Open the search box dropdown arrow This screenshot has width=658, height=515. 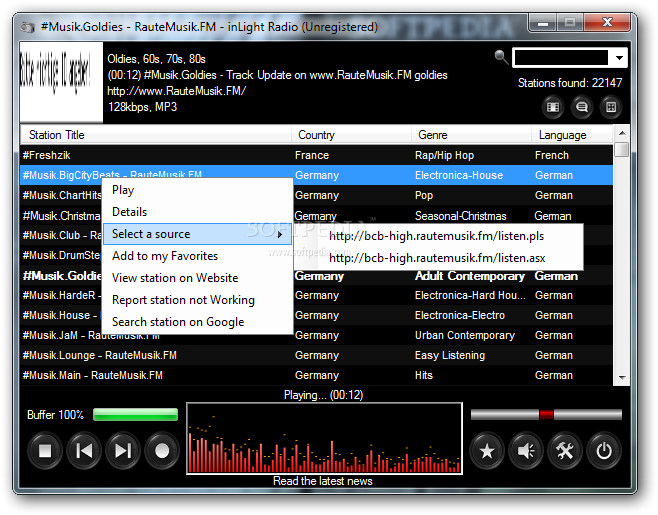[x=619, y=58]
